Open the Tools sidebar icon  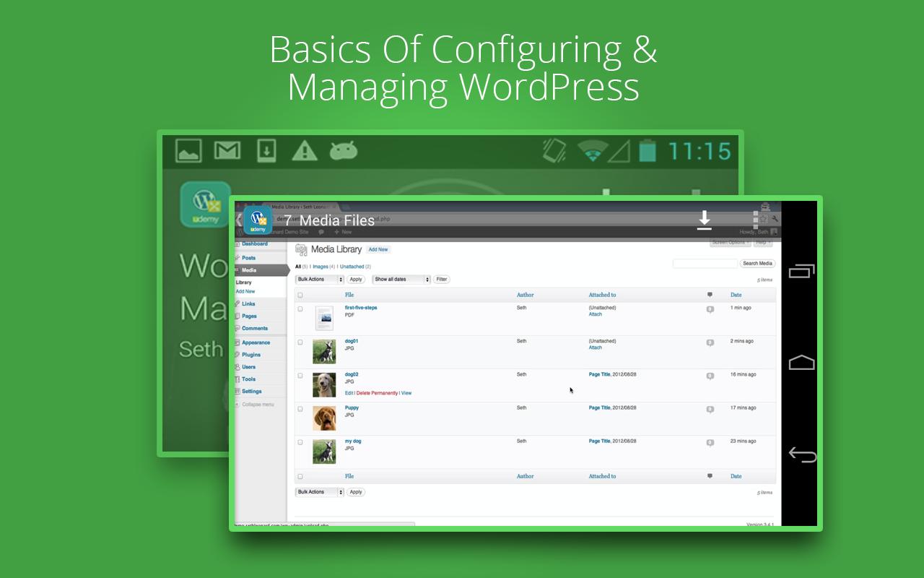[237, 379]
